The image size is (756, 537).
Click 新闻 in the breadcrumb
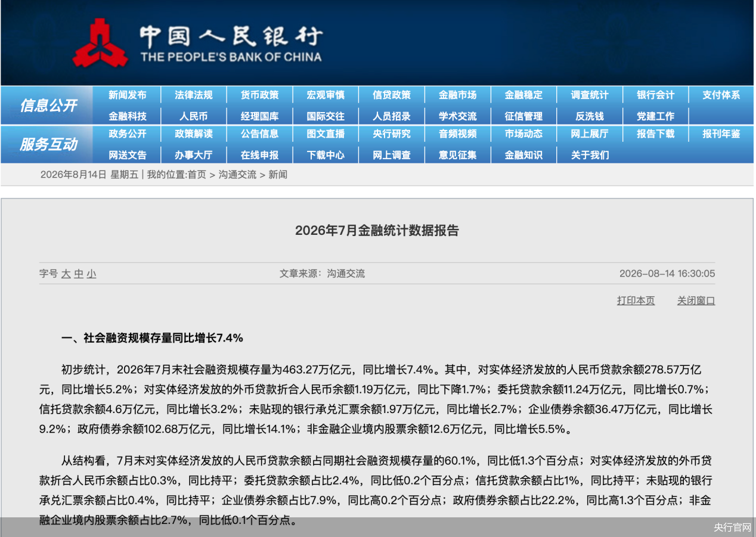[278, 175]
